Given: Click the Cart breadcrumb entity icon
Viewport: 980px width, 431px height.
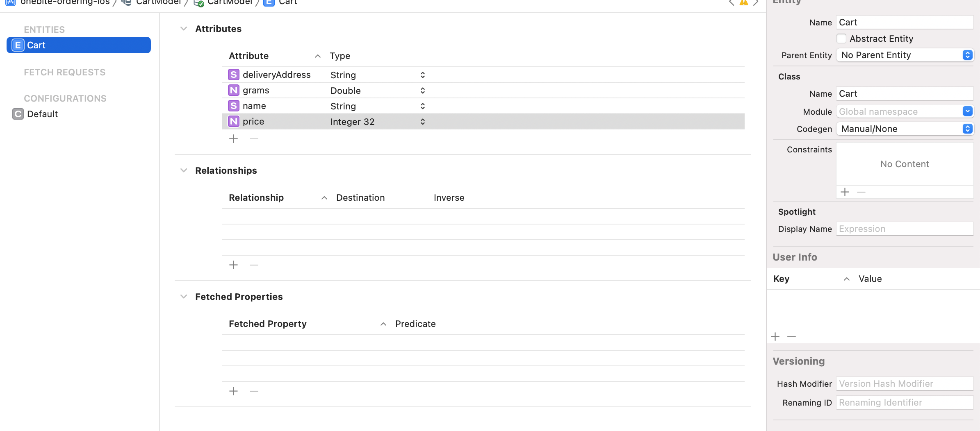Looking at the screenshot, I should tap(269, 2).
